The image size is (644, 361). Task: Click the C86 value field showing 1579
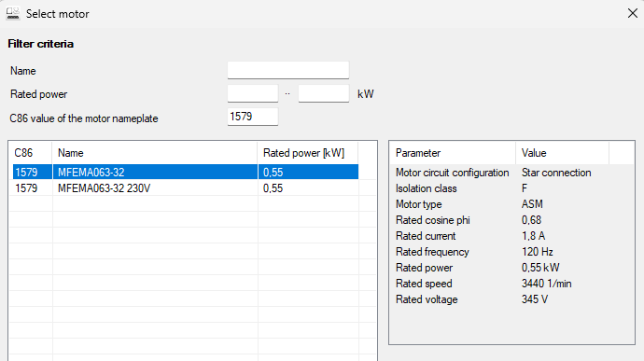click(253, 117)
